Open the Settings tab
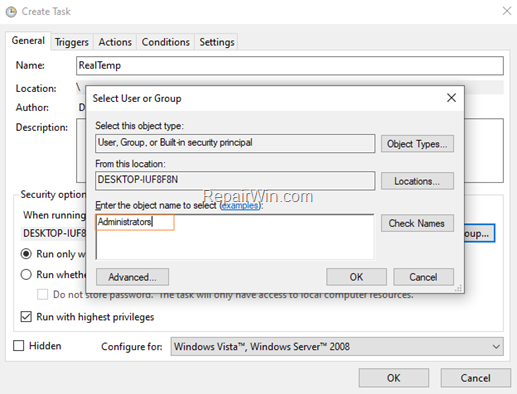Screen dimensions: 517x394 click(217, 42)
